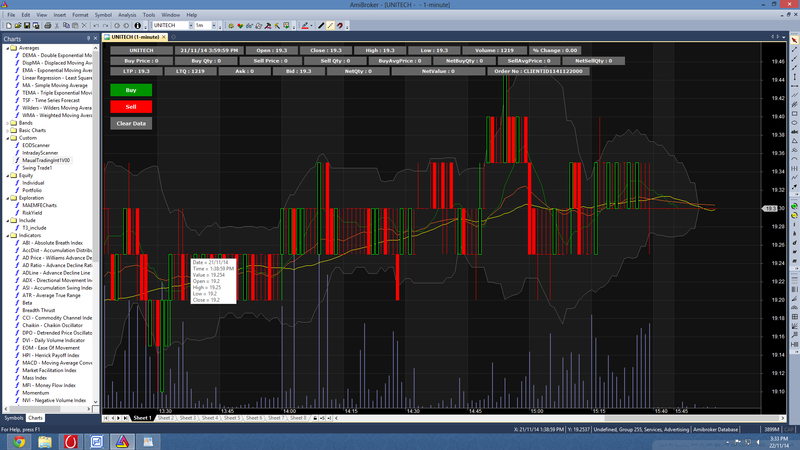Image resolution: width=800 pixels, height=450 pixels.
Task: Collapse the Custom folder
Action: (x=7, y=138)
